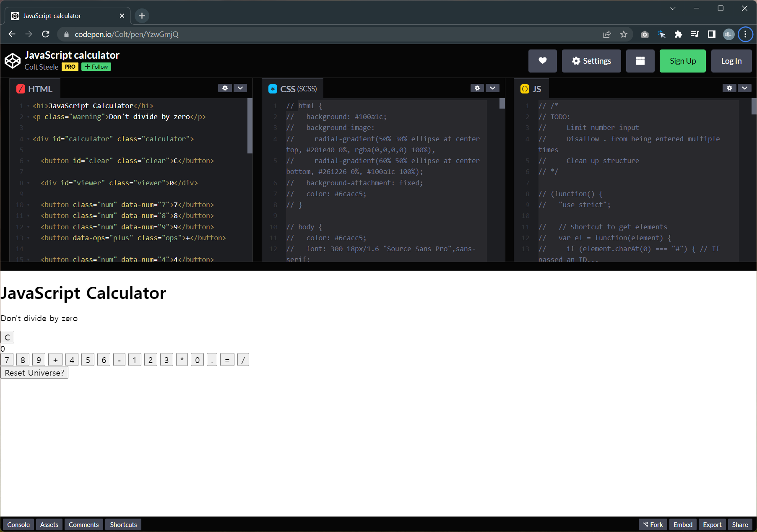Expand CSS editor dropdown chevron

point(493,88)
